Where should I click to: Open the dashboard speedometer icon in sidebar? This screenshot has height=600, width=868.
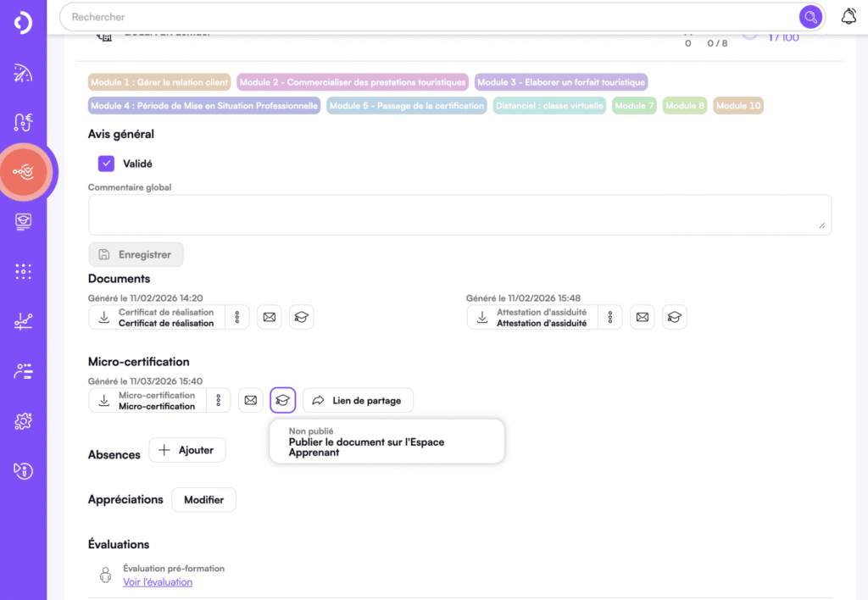[23, 73]
